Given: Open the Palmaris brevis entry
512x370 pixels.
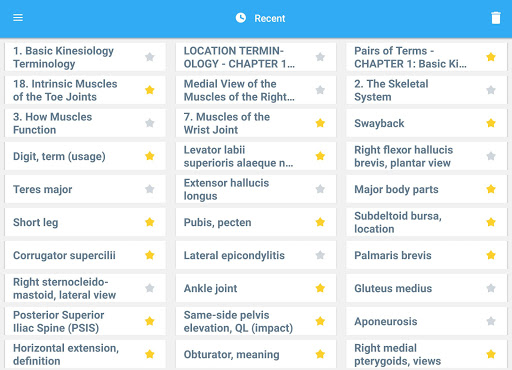Looking at the screenshot, I should pyautogui.click(x=427, y=255).
